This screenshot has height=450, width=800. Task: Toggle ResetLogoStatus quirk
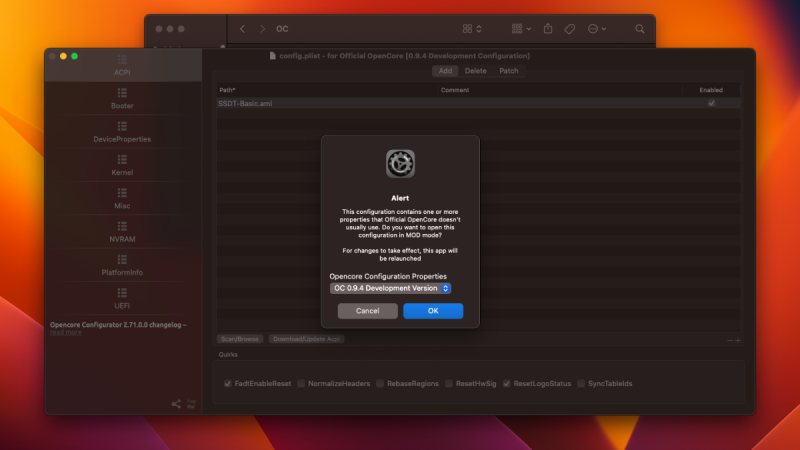(507, 384)
